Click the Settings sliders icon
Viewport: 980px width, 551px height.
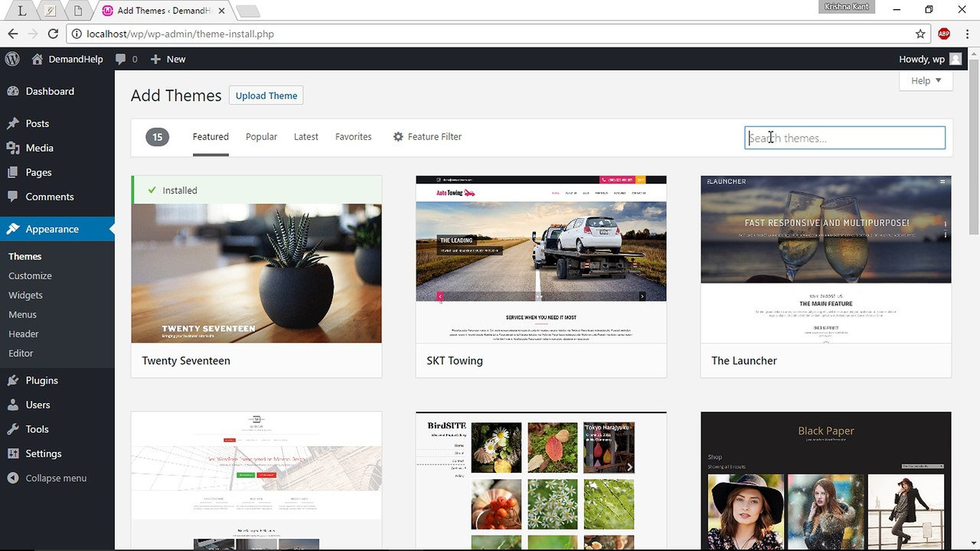click(13, 454)
